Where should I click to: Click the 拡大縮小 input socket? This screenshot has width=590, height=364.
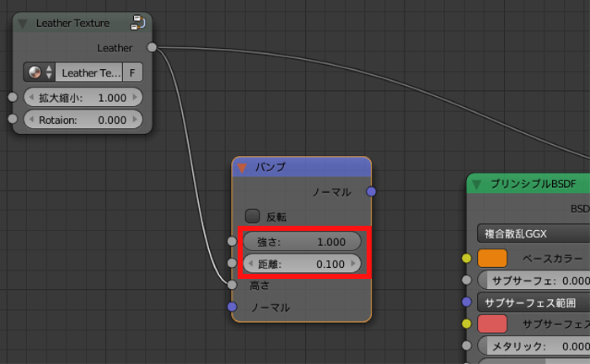[13, 97]
